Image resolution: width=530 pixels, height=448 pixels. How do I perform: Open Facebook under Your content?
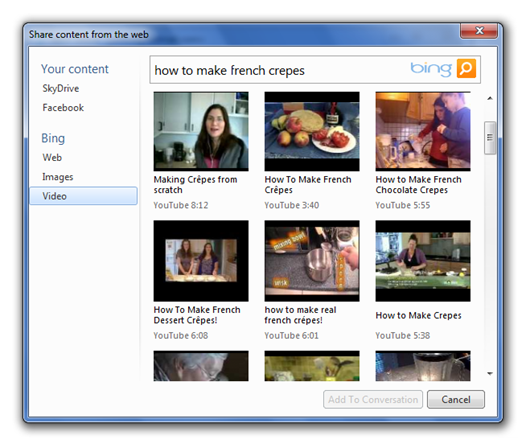coord(63,108)
